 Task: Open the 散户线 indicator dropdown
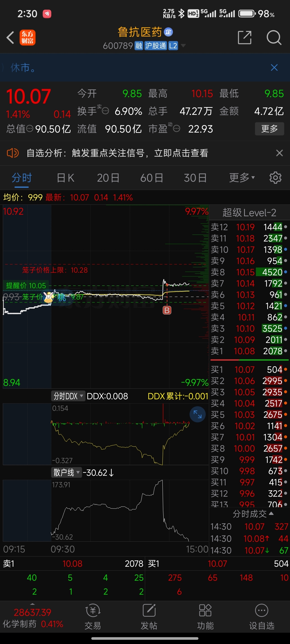click(x=66, y=473)
